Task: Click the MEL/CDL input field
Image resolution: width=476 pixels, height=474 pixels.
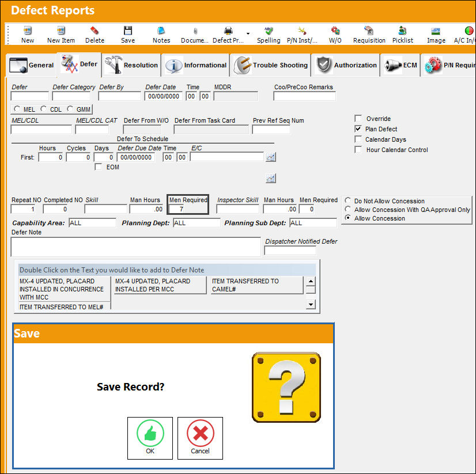Action: point(41,130)
